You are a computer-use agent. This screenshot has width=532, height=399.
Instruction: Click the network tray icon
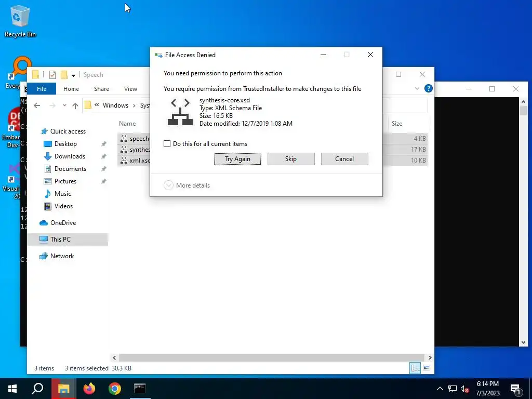click(x=453, y=389)
